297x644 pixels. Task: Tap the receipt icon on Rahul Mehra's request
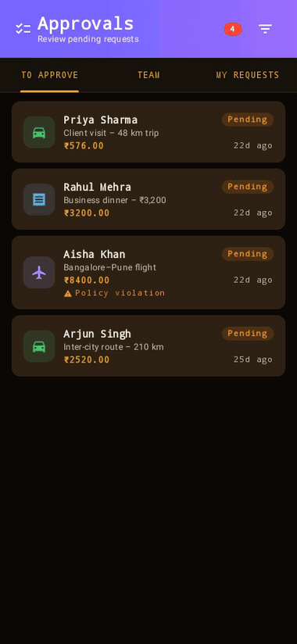pos(39,199)
